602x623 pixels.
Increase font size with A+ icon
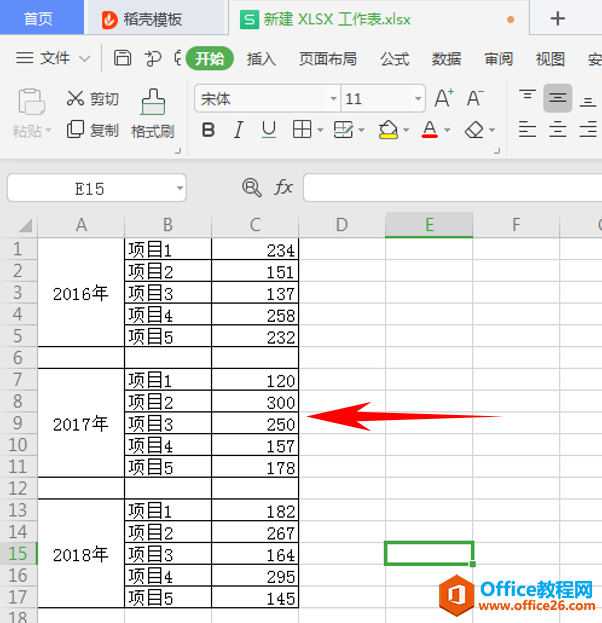point(444,98)
